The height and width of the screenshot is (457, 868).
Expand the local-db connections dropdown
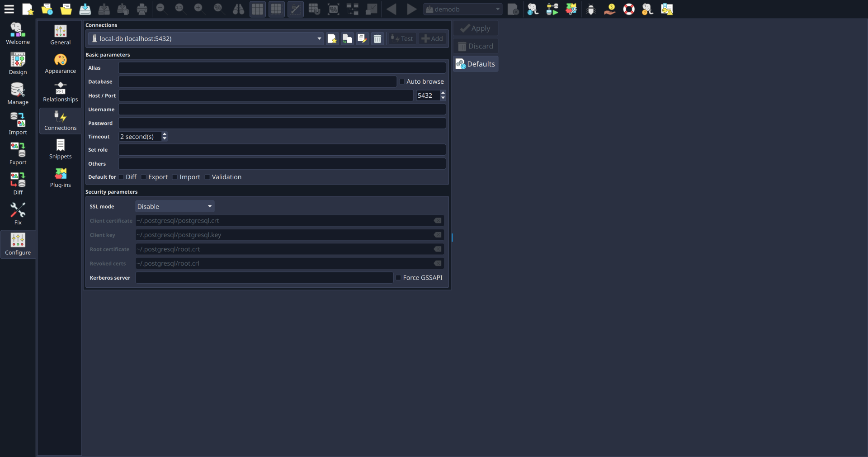(x=319, y=38)
